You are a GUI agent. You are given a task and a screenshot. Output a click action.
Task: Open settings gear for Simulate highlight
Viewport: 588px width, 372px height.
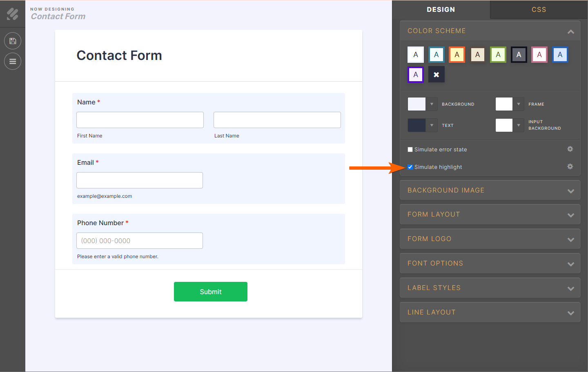click(x=570, y=166)
